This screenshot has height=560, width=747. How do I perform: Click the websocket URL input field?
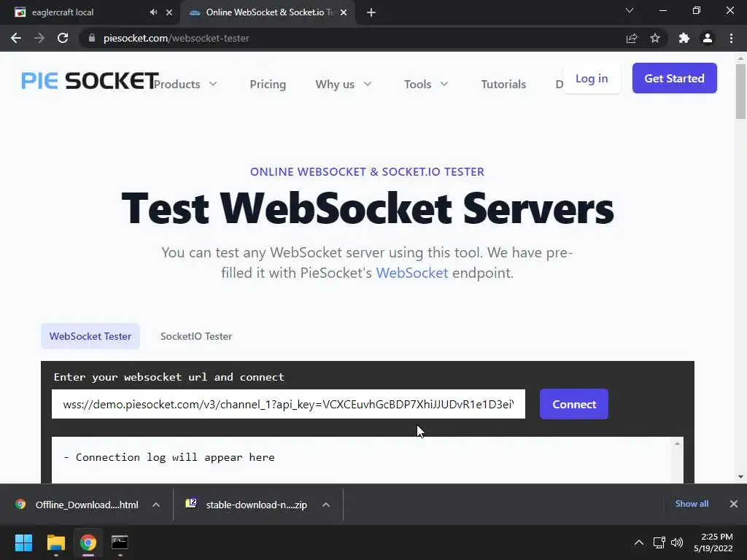pos(288,404)
